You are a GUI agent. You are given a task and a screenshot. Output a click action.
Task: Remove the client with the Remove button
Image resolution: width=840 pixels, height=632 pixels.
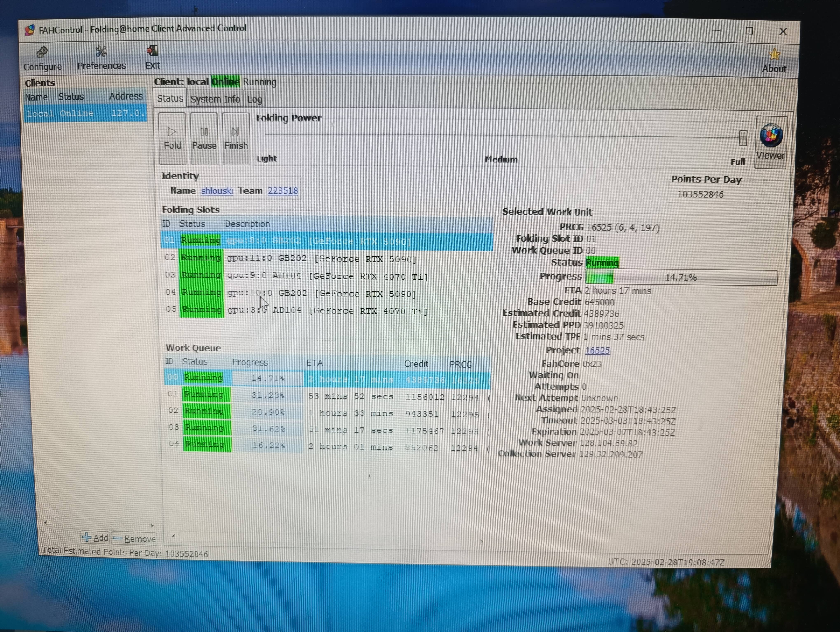pos(134,538)
